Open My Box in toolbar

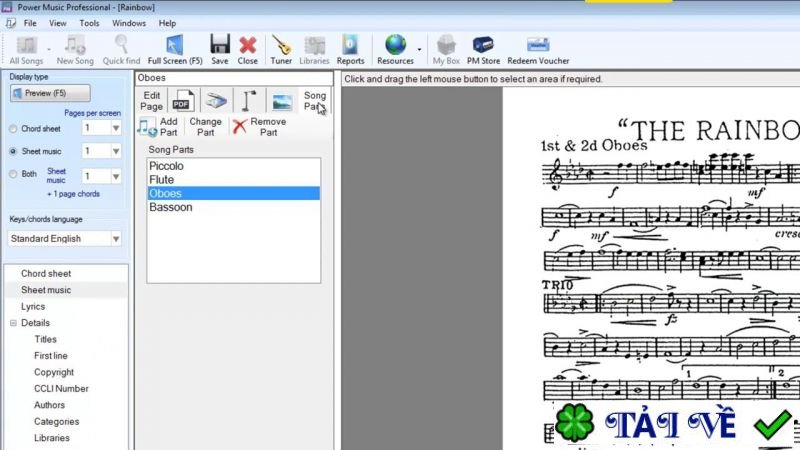tap(446, 51)
